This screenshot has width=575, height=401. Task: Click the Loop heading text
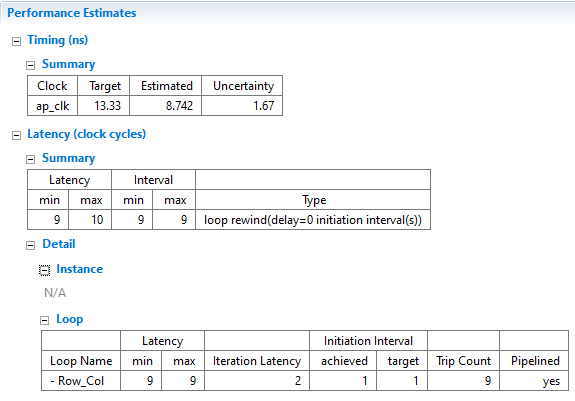(70, 319)
